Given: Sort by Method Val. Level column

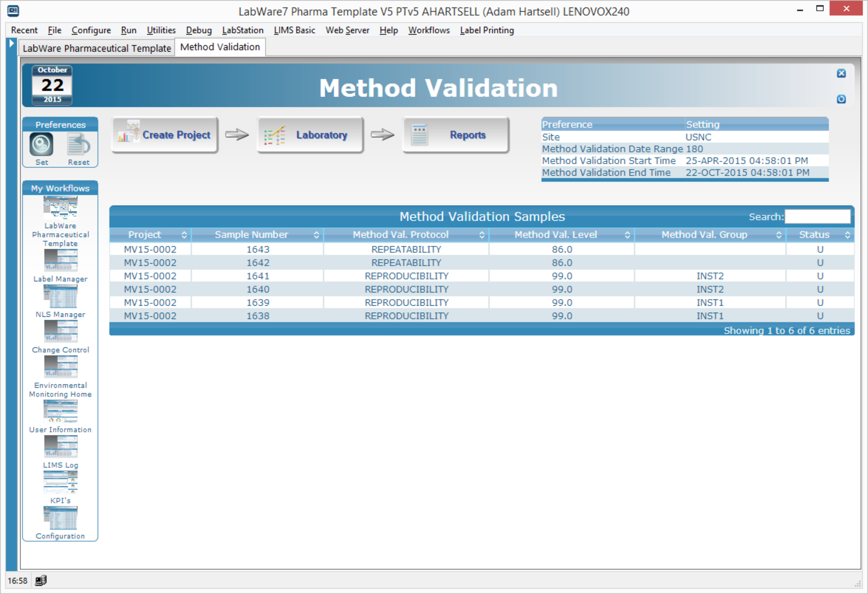Looking at the screenshot, I should [555, 235].
